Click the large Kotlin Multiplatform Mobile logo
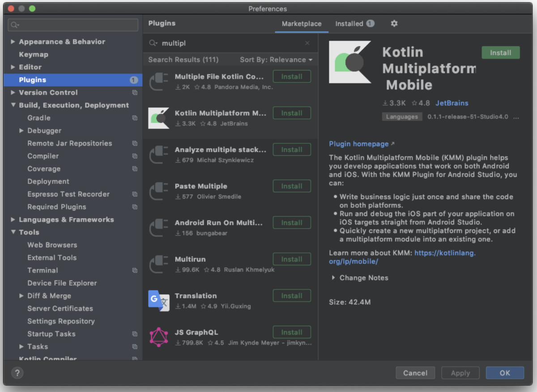This screenshot has width=537, height=392. 350,62
